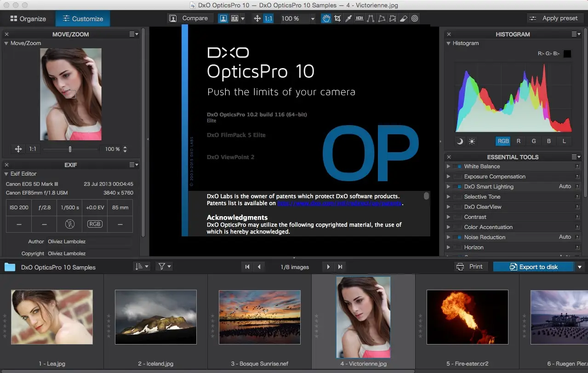
Task: Select the Horizon level tool
Action: coord(360,18)
